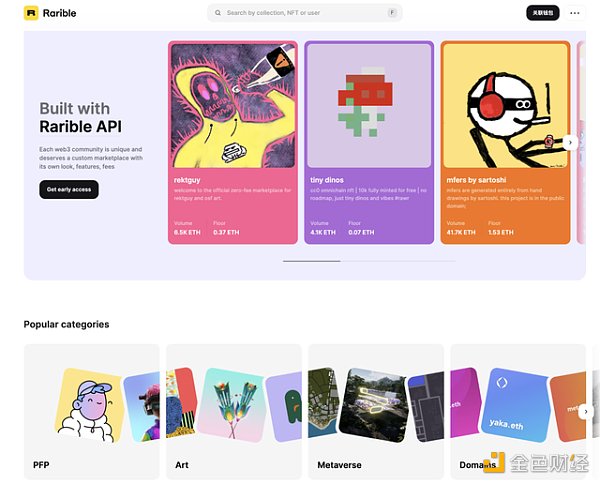The image size is (600, 484).
Task: Open the rektguy collection artwork
Action: coord(233,106)
